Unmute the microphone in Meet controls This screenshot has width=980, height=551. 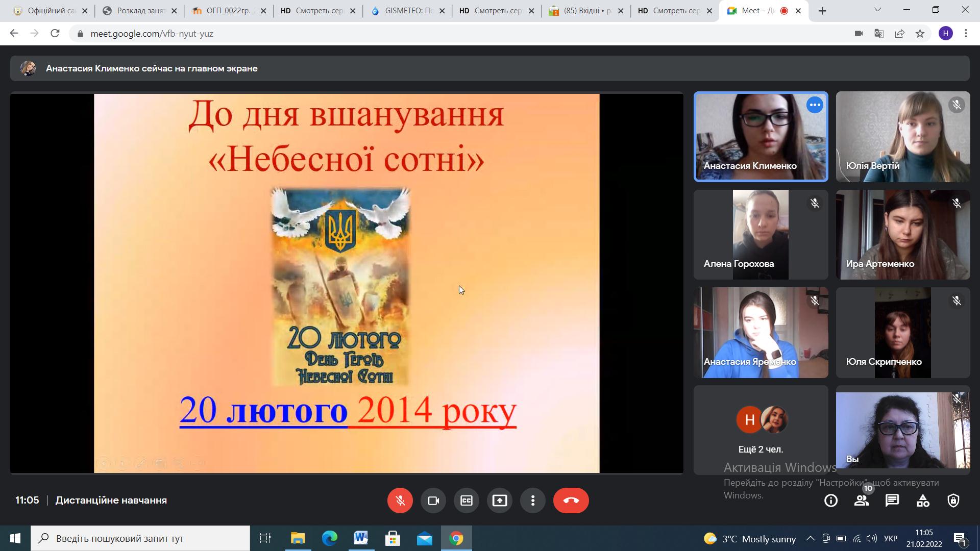pos(400,500)
